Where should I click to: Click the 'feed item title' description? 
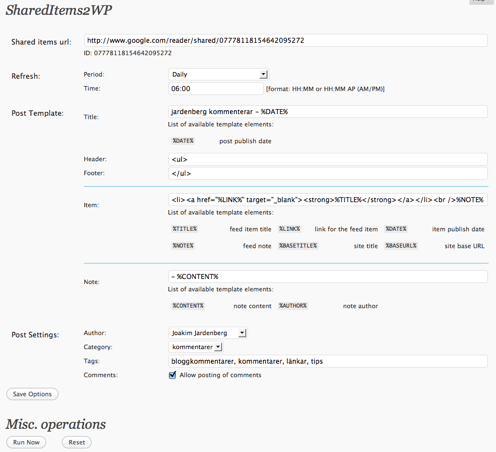250,229
